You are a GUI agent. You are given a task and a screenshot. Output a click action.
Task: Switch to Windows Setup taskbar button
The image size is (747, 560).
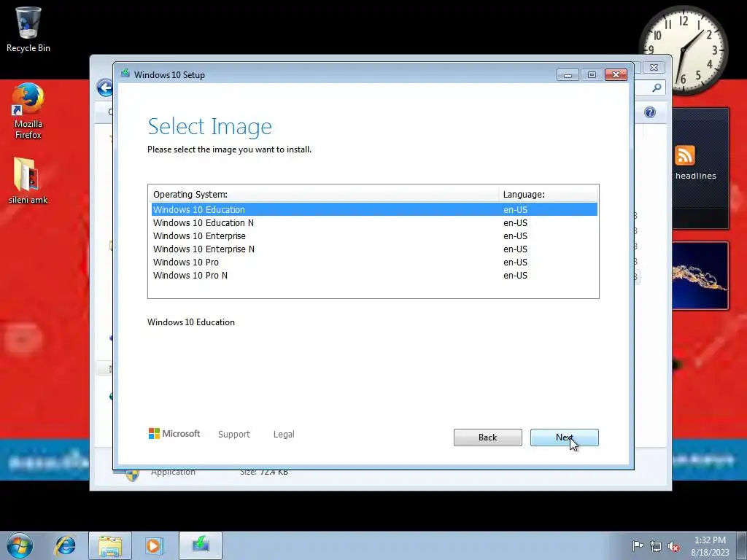pyautogui.click(x=201, y=545)
